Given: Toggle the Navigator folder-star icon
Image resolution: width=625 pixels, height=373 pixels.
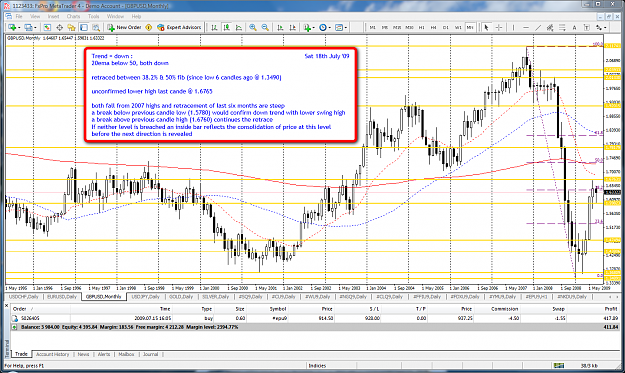Looking at the screenshot, I should (71, 27).
